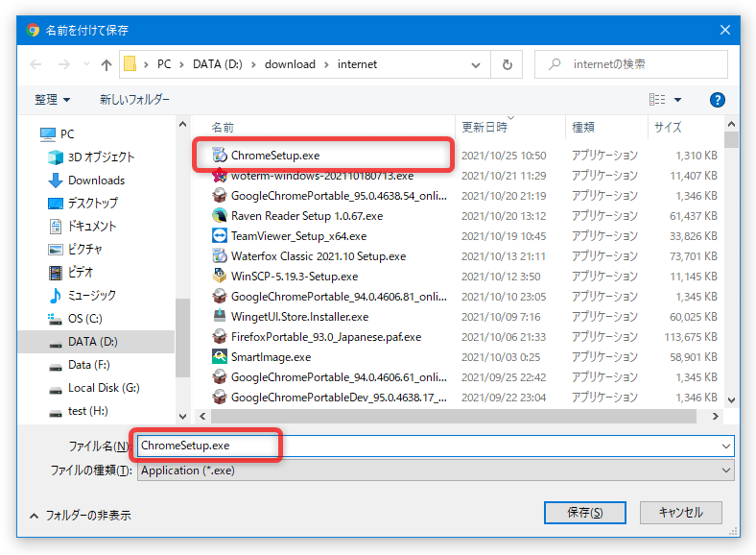
Task: Select ChromeSetup.exe file icon
Action: pyautogui.click(x=220, y=155)
